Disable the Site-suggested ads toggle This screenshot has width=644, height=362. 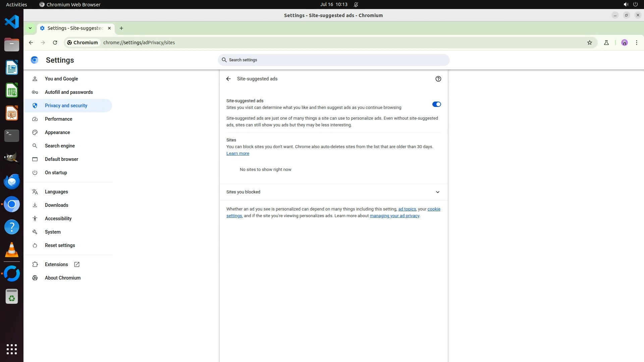(436, 104)
